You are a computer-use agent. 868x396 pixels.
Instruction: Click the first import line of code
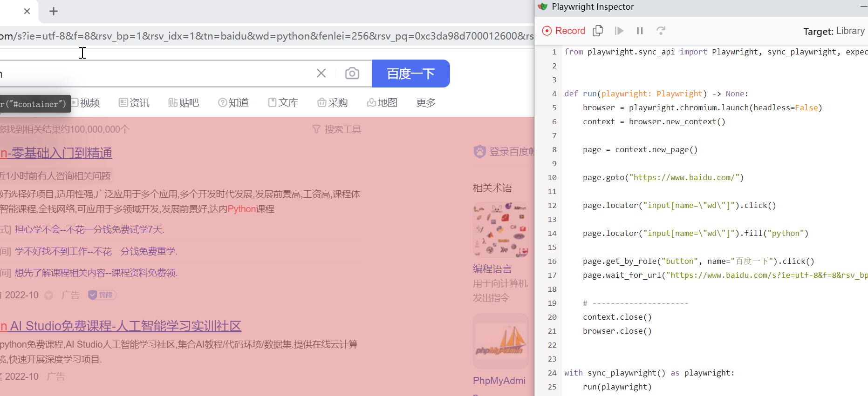716,52
